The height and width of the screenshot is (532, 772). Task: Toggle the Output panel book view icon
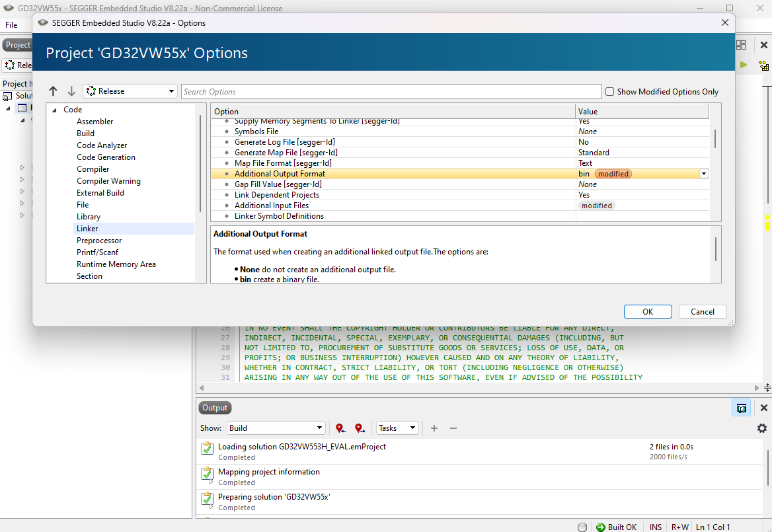coord(741,408)
